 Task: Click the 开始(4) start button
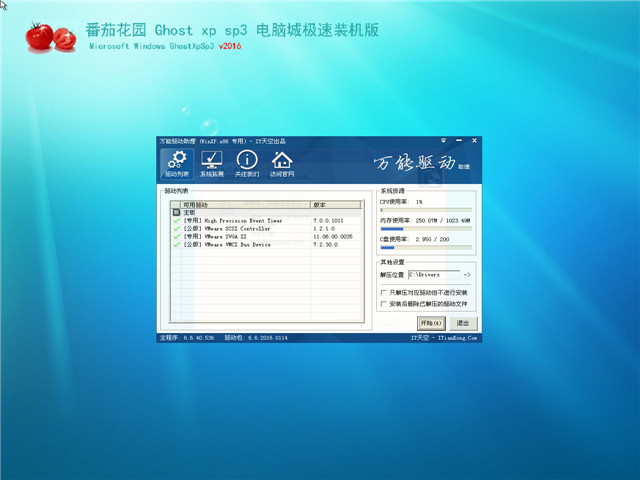(x=431, y=323)
